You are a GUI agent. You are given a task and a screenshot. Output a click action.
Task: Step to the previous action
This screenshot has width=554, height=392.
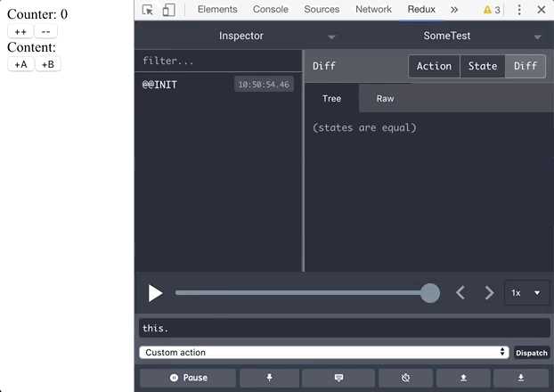(x=460, y=293)
